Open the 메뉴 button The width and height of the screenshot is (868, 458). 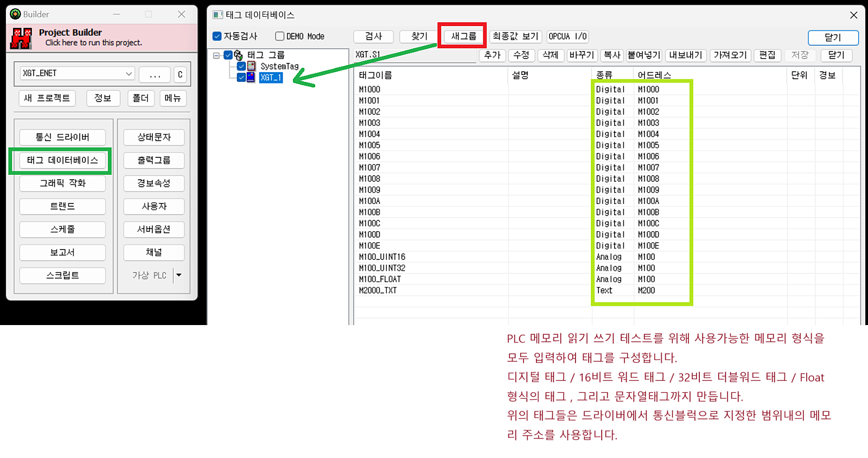pos(173,98)
